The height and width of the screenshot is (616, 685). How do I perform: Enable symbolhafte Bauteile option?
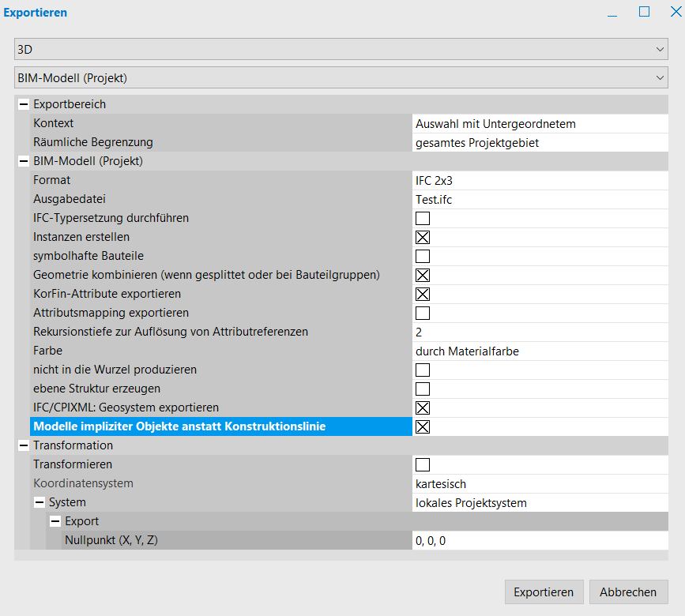[x=423, y=256]
